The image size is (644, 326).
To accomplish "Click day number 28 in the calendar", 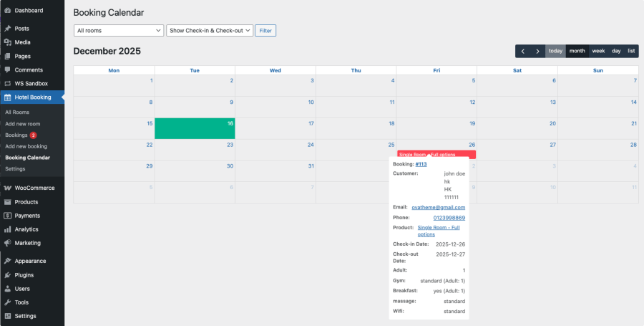I will point(634,145).
